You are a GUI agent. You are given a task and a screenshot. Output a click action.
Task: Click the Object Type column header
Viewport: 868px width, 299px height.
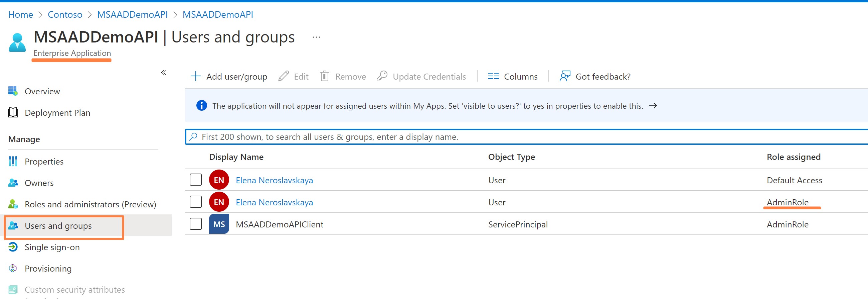[512, 157]
